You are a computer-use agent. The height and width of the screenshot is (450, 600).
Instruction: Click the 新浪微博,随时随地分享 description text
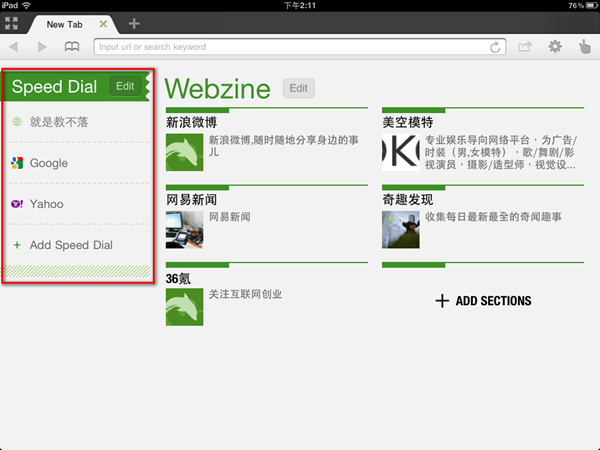pos(284,146)
